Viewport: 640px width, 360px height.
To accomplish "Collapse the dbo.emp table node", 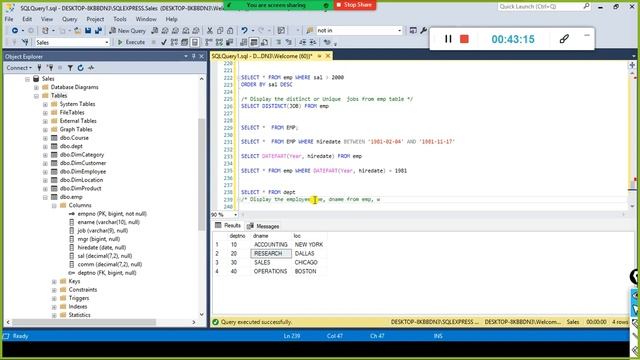I will click(45, 197).
